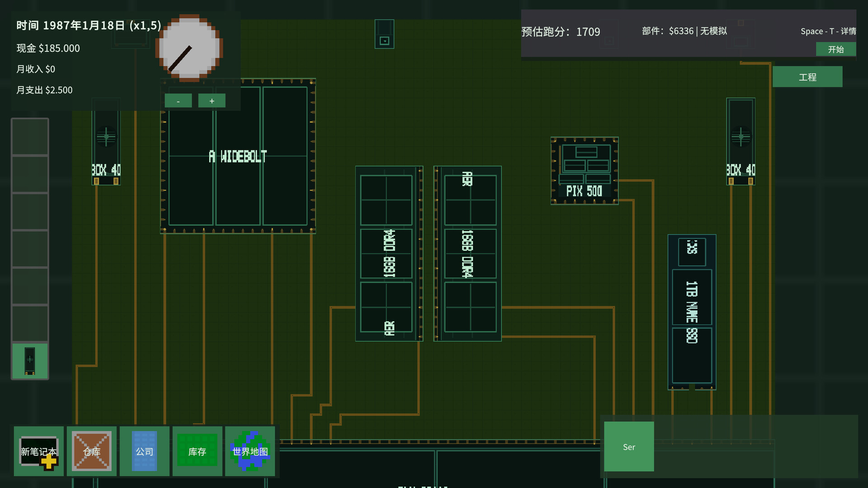
Task: Increase game speed with plus button
Action: tap(212, 101)
